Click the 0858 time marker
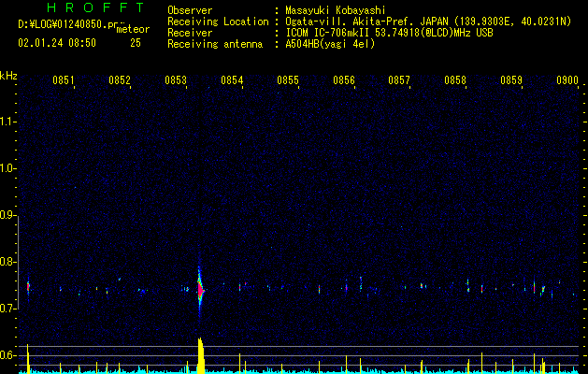This screenshot has width=588, height=374. pyautogui.click(x=455, y=80)
